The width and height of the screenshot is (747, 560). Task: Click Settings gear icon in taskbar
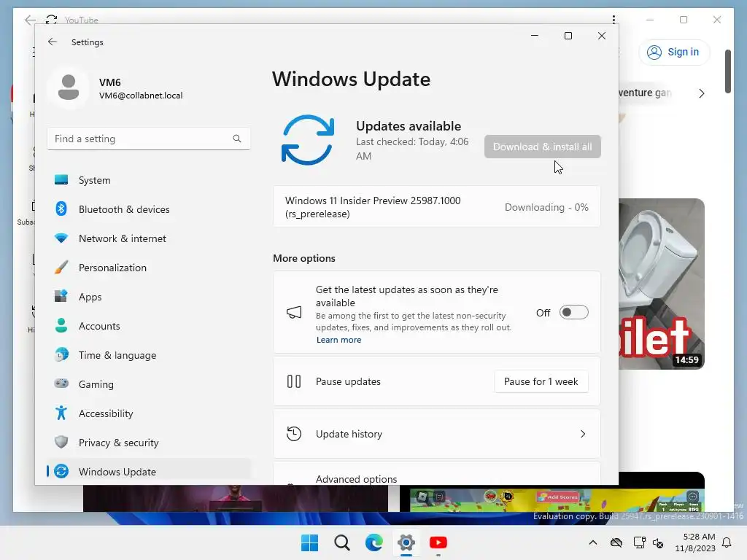tap(406, 542)
